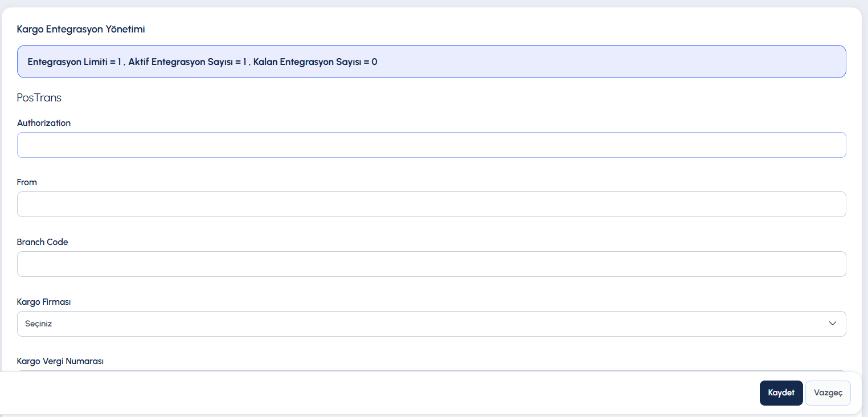This screenshot has width=868, height=417.
Task: Click the PosTrans section title
Action: click(x=39, y=97)
